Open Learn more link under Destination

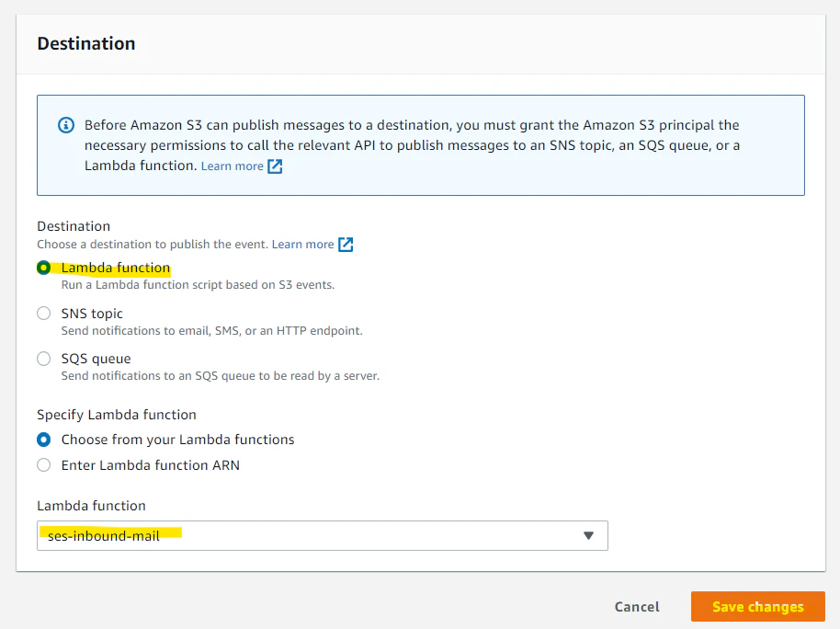pyautogui.click(x=302, y=245)
